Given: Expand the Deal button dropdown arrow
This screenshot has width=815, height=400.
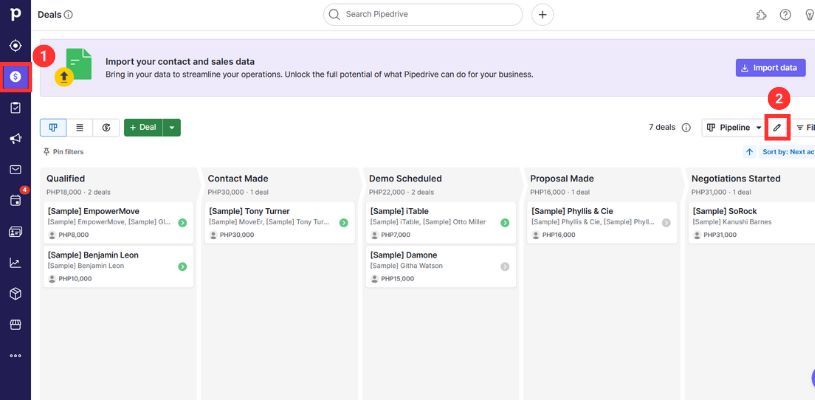Looking at the screenshot, I should click(172, 127).
